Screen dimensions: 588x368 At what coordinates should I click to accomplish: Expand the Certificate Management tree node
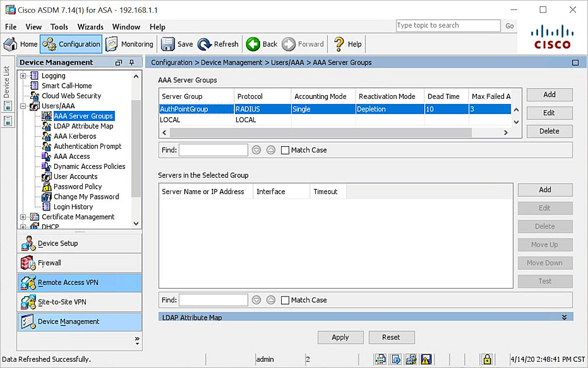tap(23, 217)
